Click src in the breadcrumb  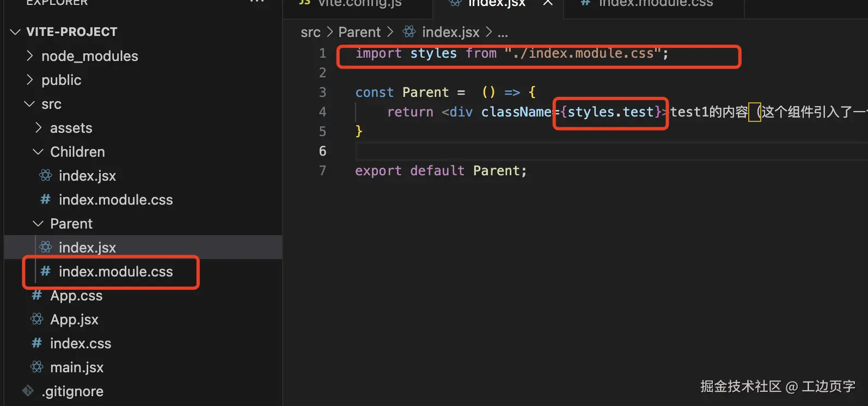click(x=310, y=32)
